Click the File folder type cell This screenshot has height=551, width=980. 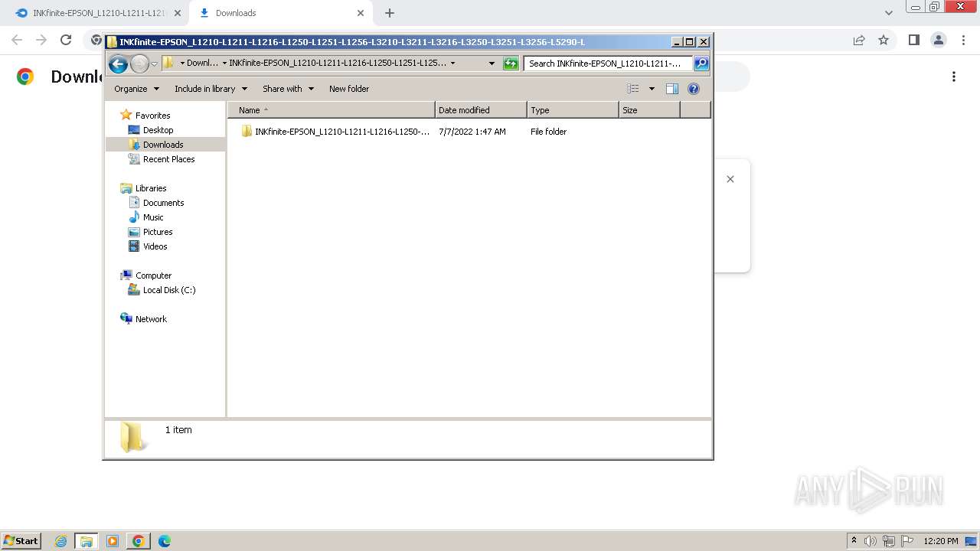pos(548,132)
